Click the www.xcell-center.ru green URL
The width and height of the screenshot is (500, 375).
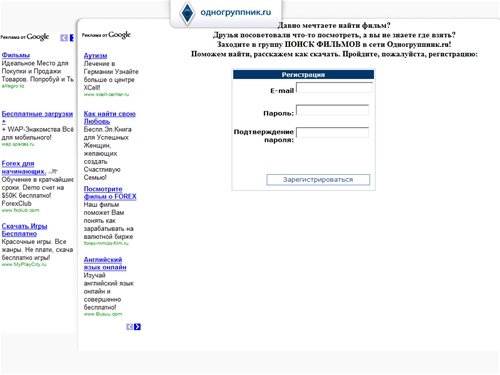tap(106, 95)
